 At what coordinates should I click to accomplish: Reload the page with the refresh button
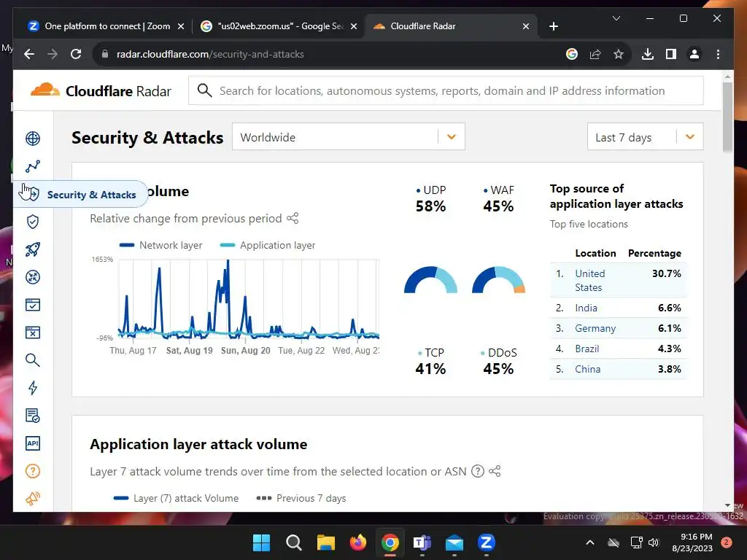pos(76,54)
